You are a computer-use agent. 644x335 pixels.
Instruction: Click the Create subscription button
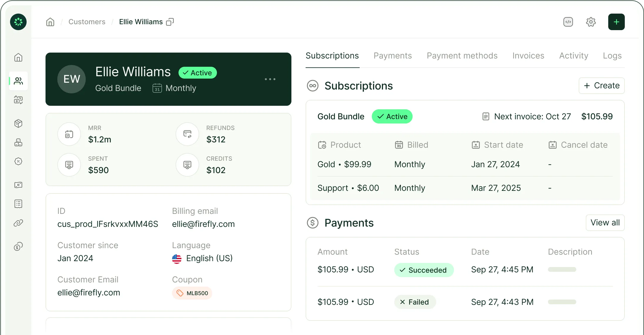point(601,85)
